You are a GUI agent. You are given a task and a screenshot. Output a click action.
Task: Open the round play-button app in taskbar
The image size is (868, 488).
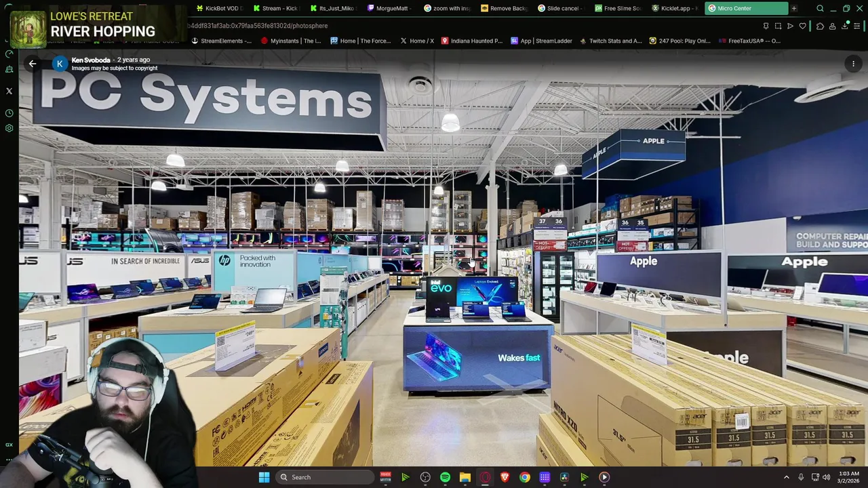[604, 477]
